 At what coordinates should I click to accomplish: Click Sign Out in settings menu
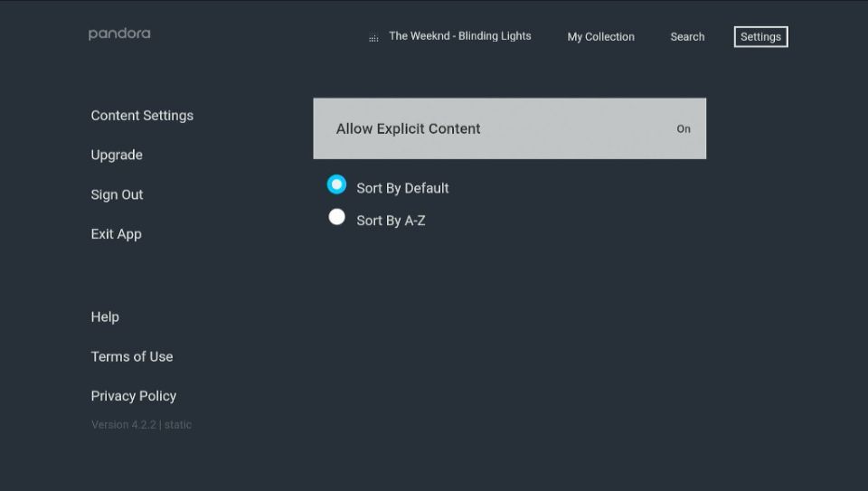coord(117,194)
